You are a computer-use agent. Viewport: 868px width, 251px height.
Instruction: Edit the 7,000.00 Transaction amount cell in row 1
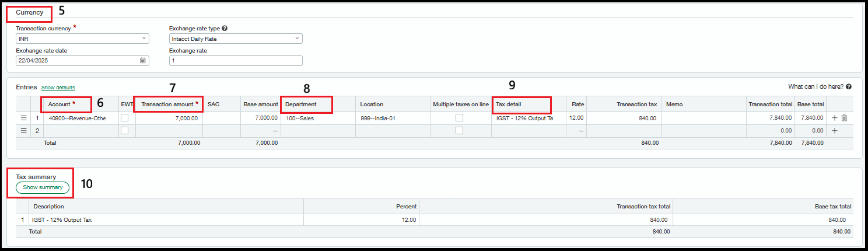[169, 118]
